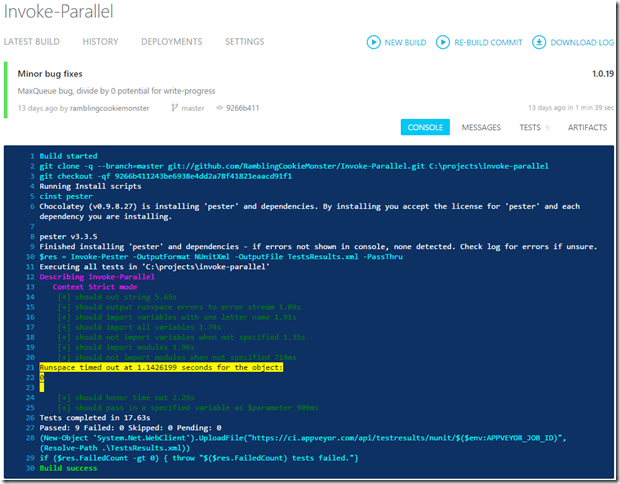The image size is (620, 484).
Task: Click the Re-Build Commit play icon
Action: (x=443, y=42)
